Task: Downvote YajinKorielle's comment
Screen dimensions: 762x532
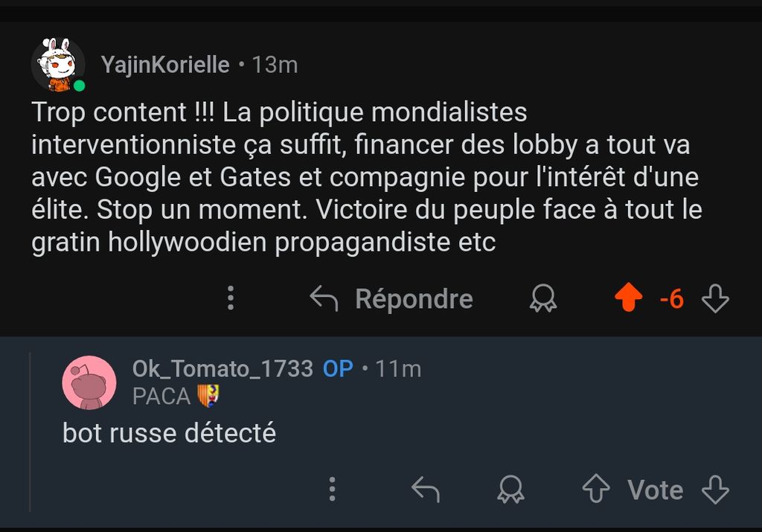Action: pyautogui.click(x=716, y=299)
